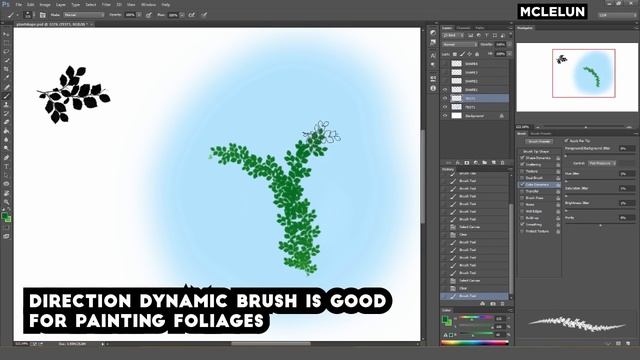Select the Clone Stamp tool

point(6,105)
